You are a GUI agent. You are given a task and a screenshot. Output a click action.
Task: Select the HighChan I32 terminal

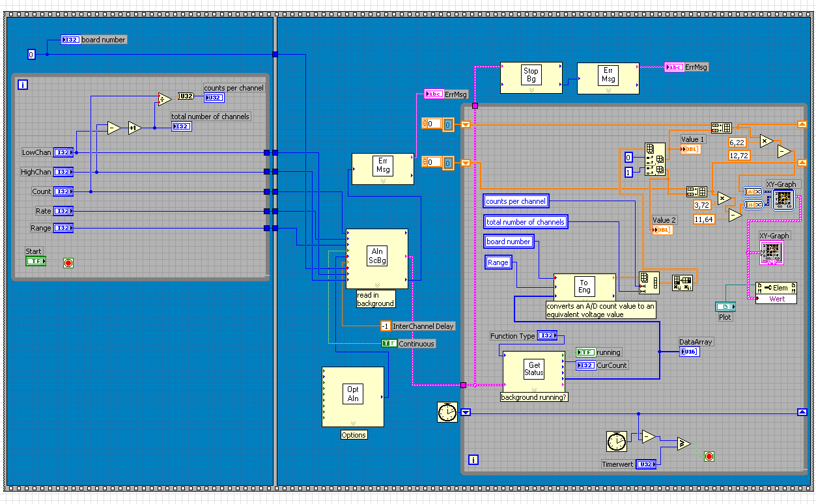point(63,172)
